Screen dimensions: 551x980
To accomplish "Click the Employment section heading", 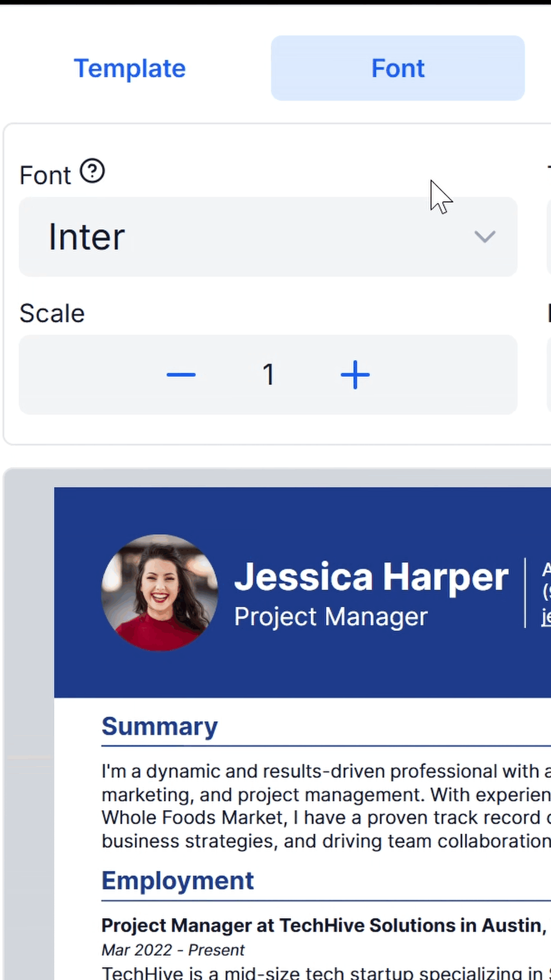I will tap(178, 880).
